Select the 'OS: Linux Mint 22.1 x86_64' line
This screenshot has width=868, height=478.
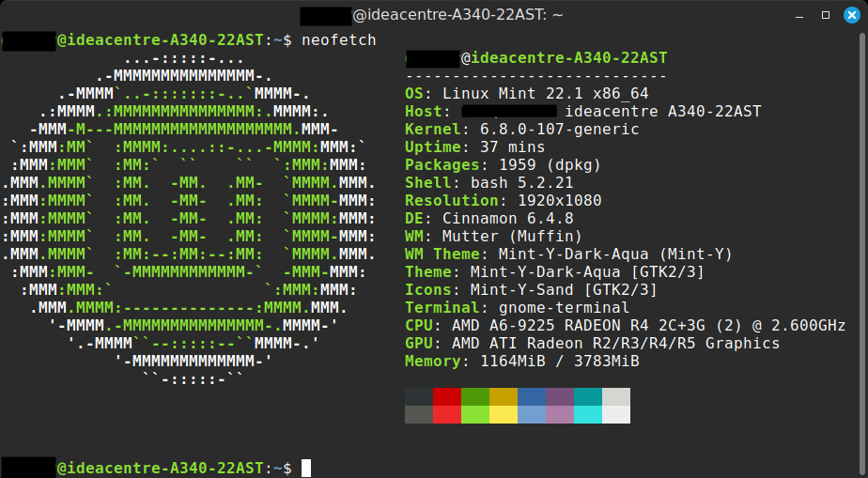point(526,94)
